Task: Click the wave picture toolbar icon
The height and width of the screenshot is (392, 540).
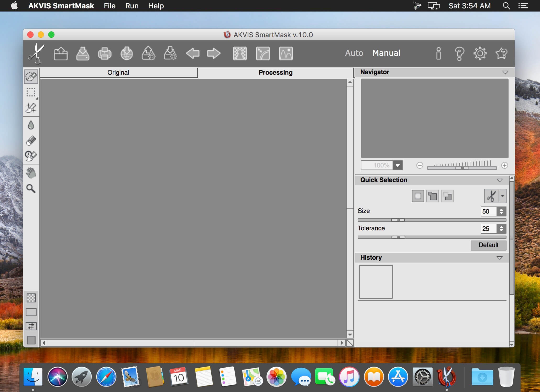Action: point(286,53)
